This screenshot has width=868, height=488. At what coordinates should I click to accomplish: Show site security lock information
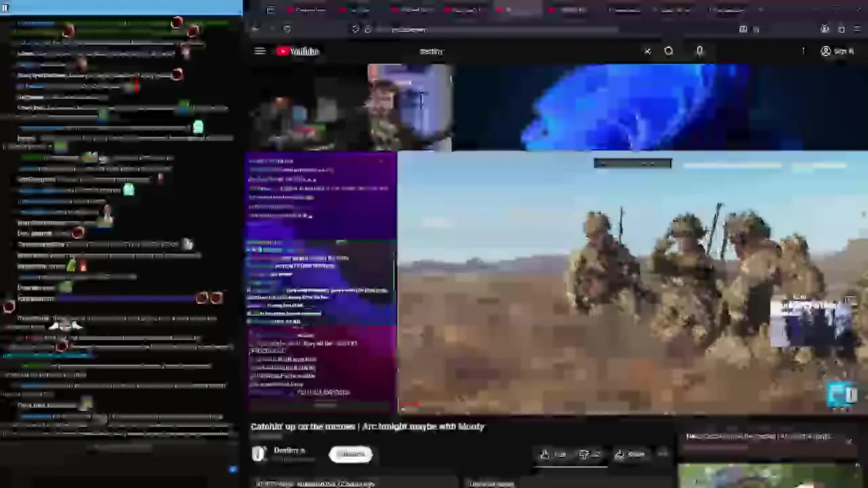368,29
